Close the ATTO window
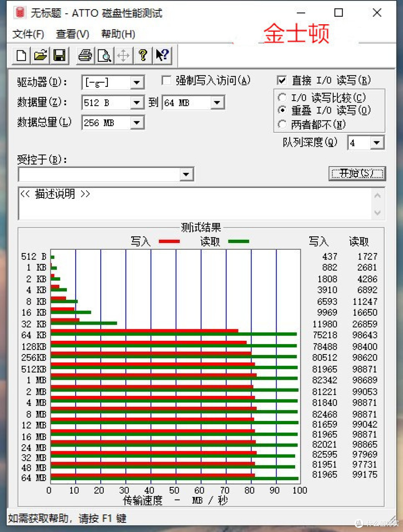This screenshot has height=532, width=403. coord(377,13)
